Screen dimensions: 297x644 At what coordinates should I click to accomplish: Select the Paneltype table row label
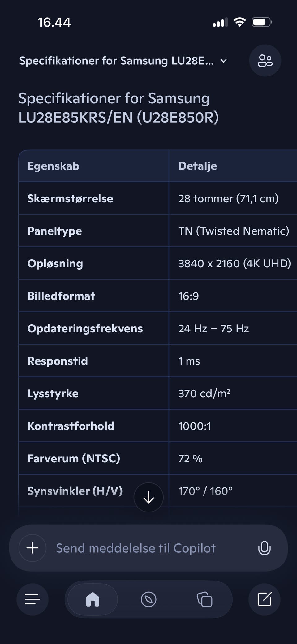coord(55,231)
